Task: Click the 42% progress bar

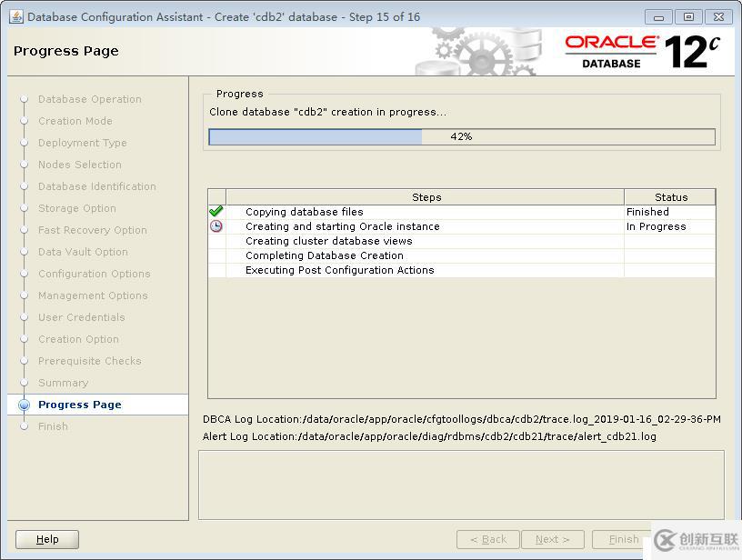Action: click(462, 136)
